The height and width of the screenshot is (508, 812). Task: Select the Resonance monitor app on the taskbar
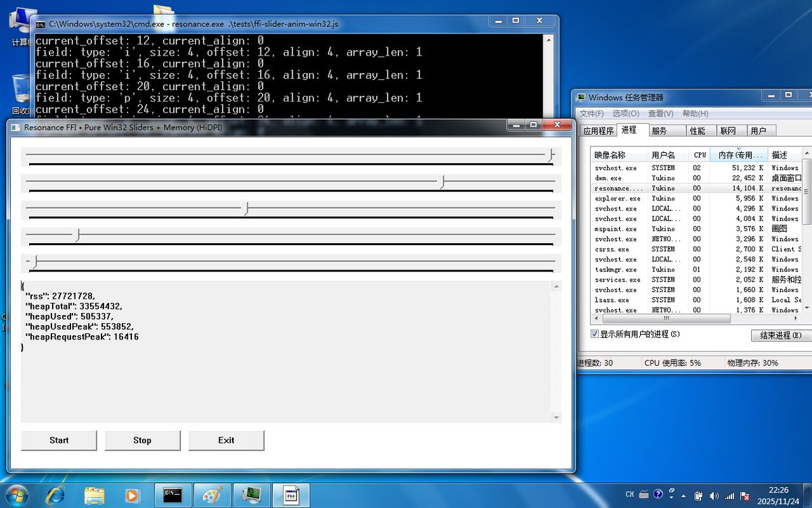point(250,494)
